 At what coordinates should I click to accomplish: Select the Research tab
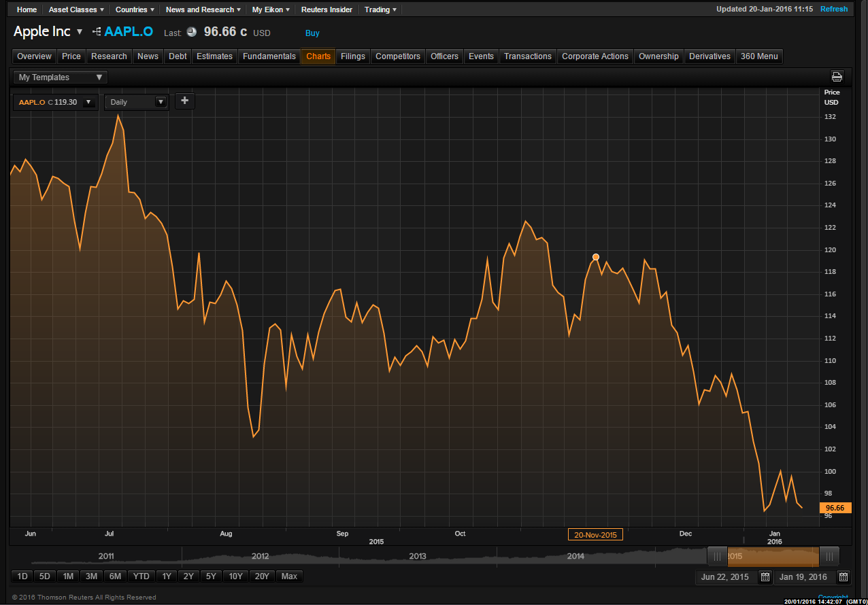tap(109, 56)
